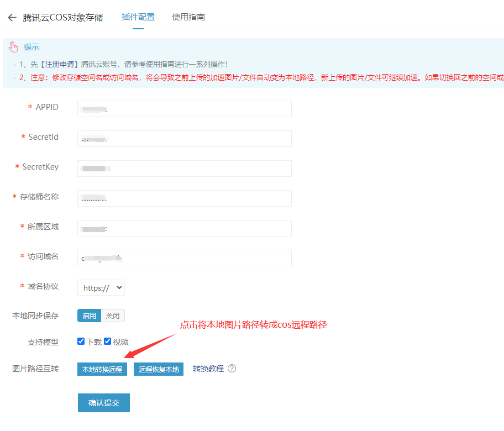
Task: Click the 所属区域 input box
Action: [x=185, y=228]
